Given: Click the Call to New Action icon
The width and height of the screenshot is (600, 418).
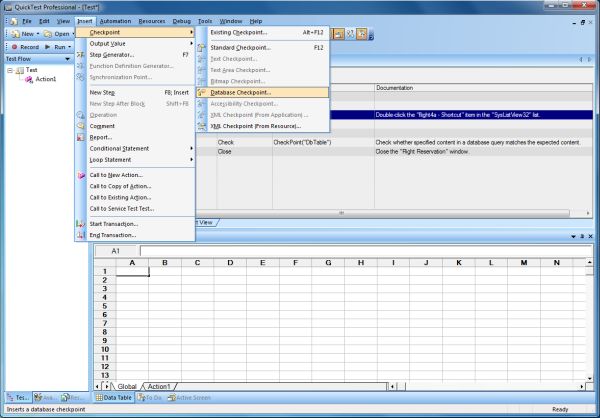Looking at the screenshot, I should (x=81, y=175).
